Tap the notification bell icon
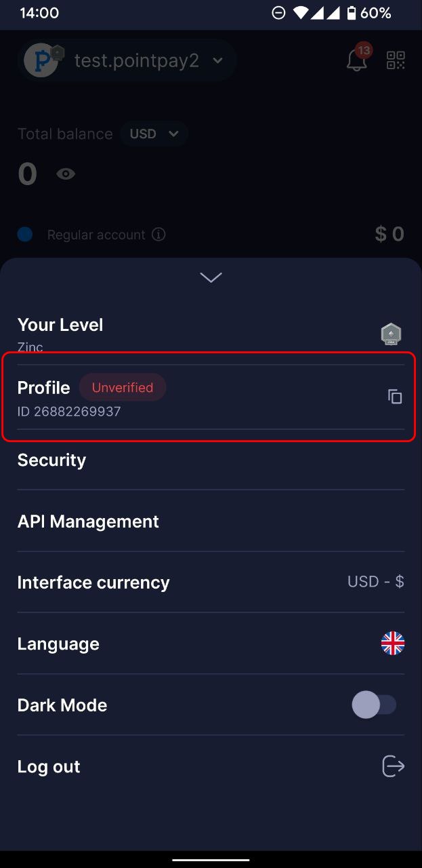 click(357, 60)
